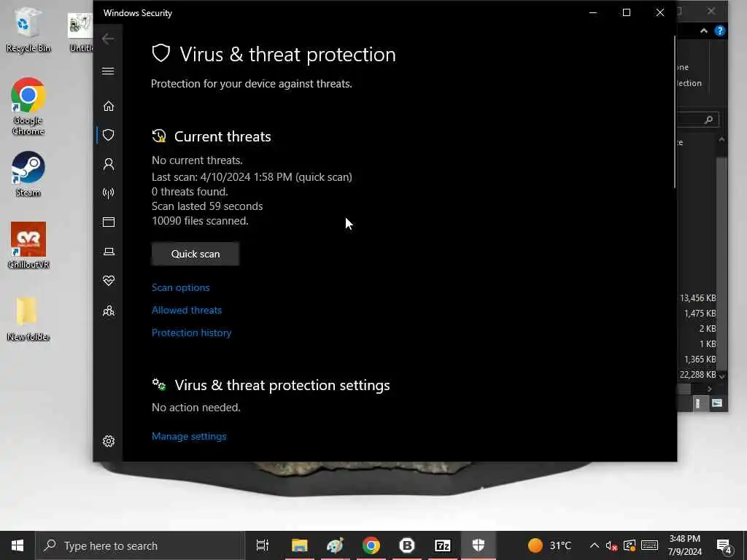The image size is (747, 560).
Task: Select the New folder desktop icon
Action: (28, 319)
